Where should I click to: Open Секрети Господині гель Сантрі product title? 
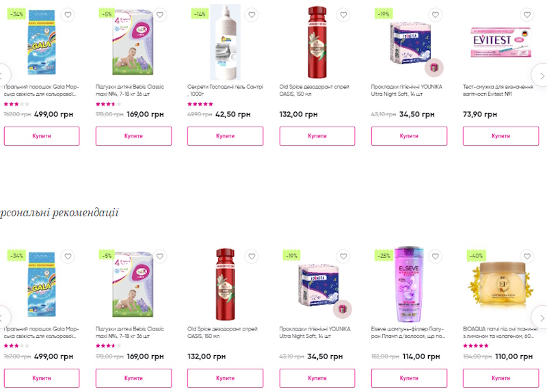coord(225,90)
